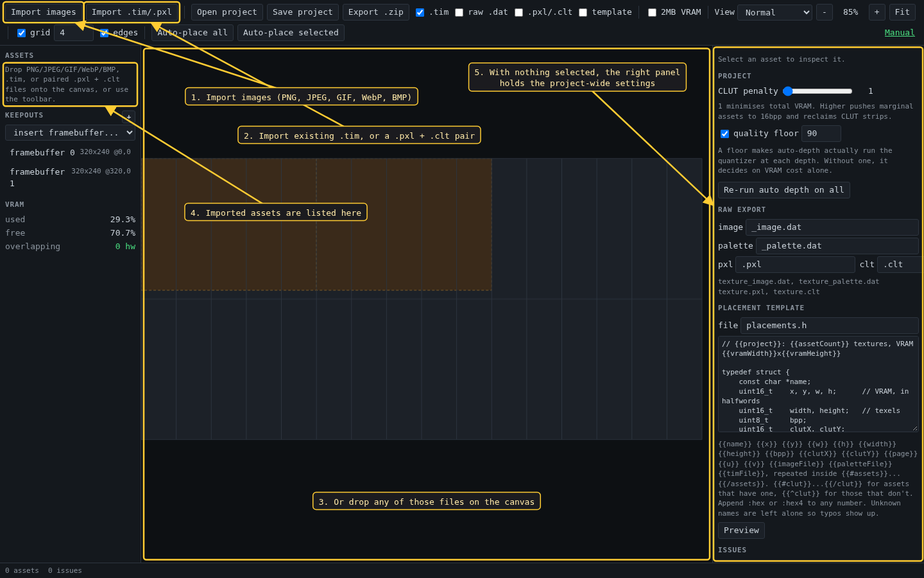The image size is (924, 578).
Task: Click the Import images button
Action: pos(44,12)
